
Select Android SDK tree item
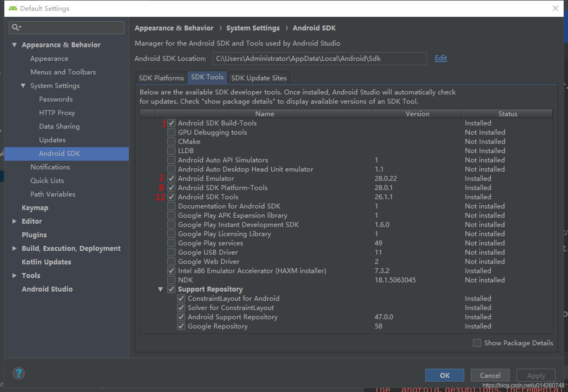(67, 154)
